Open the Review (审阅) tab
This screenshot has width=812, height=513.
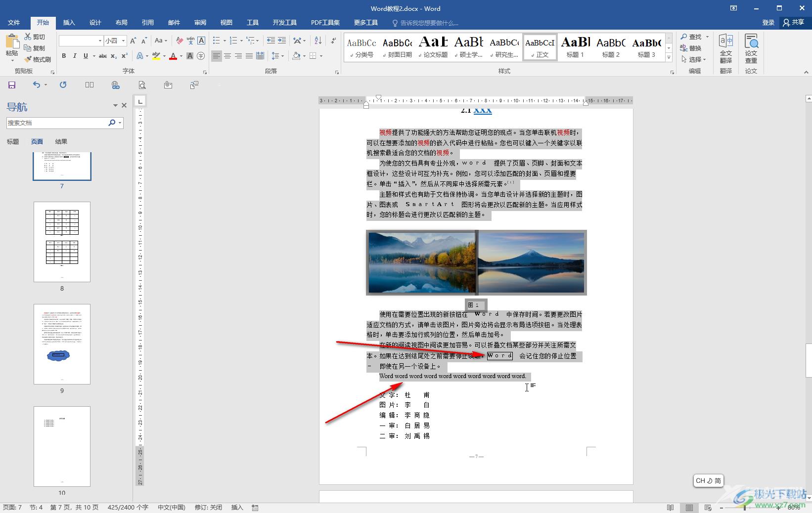click(x=200, y=23)
